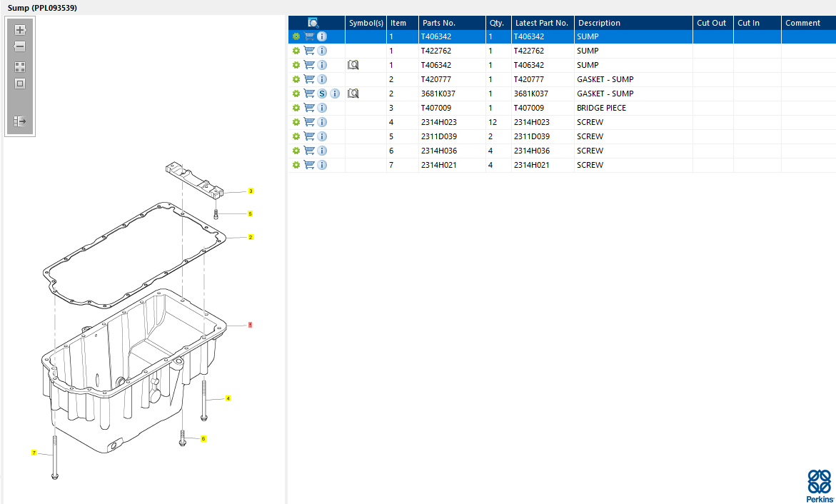
Task: Select callout 2 on the diagram
Action: click(x=251, y=237)
